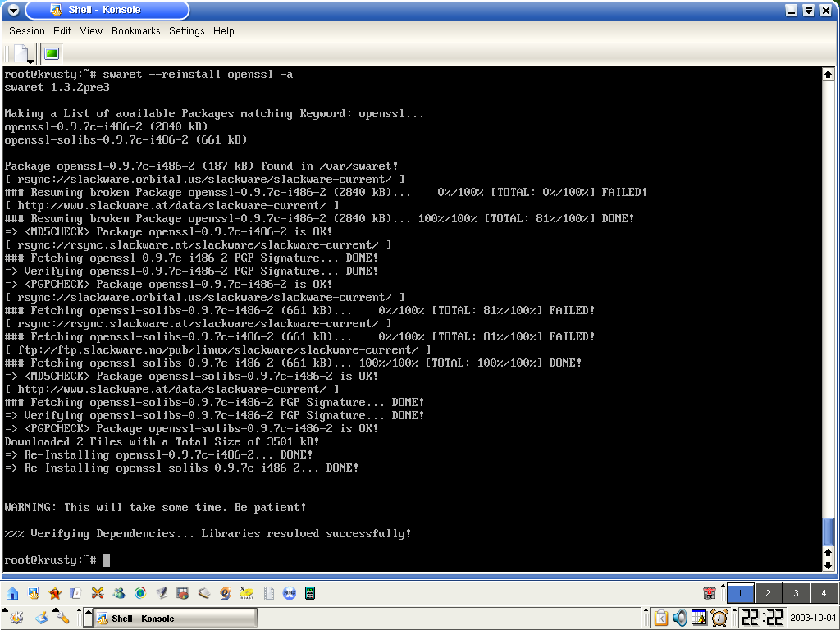
Task: Open the alarm clock tray icon
Action: click(719, 619)
